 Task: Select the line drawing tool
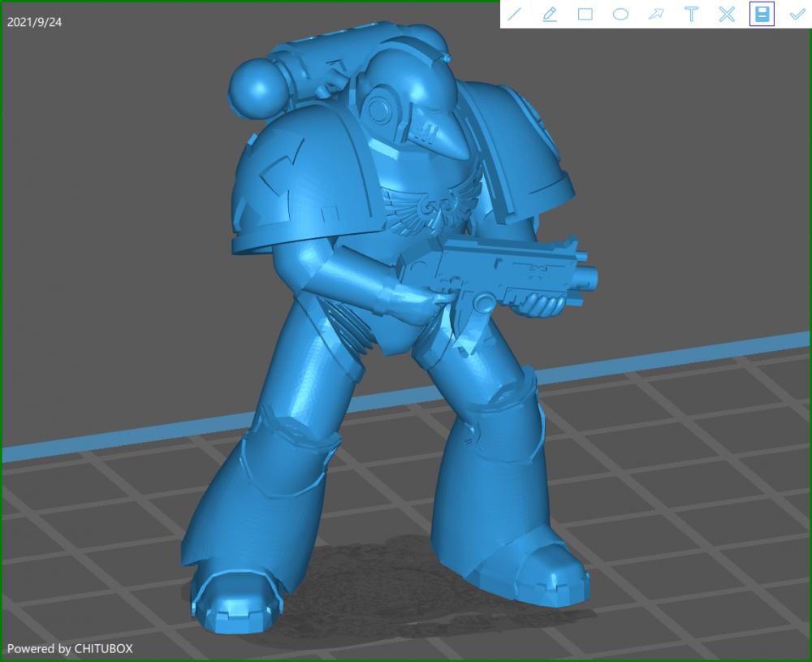pyautogui.click(x=514, y=14)
